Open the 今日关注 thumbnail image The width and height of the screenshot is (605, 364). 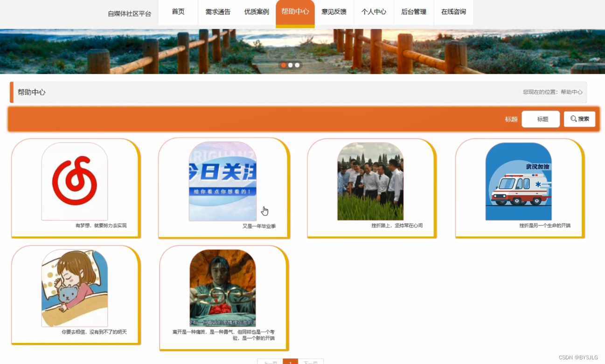tap(223, 181)
